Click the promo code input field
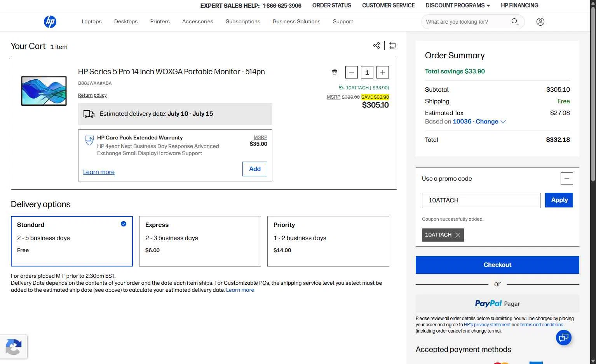596x364 pixels. 481,200
